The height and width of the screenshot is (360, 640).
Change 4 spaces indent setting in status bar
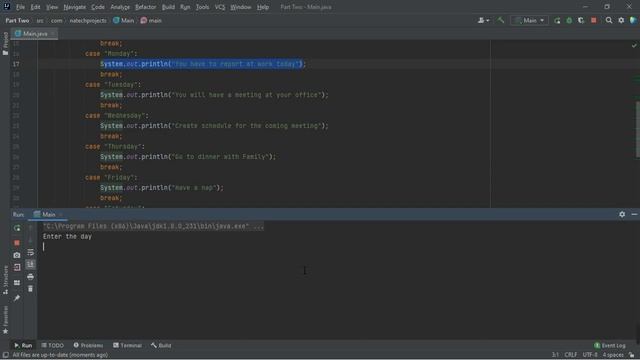coord(613,355)
